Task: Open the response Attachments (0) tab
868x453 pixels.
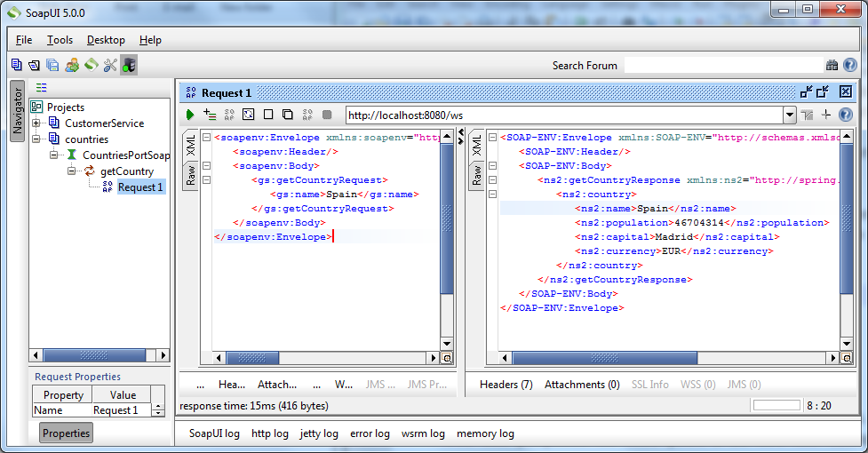Action: click(582, 385)
